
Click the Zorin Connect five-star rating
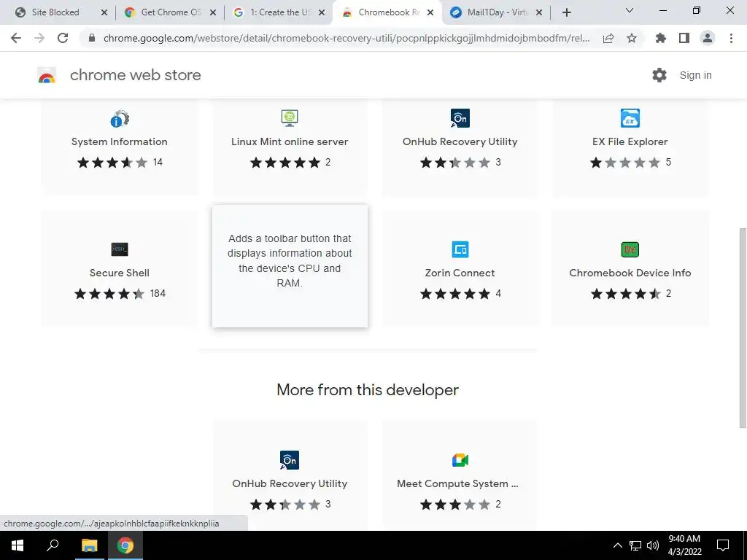[x=455, y=293]
